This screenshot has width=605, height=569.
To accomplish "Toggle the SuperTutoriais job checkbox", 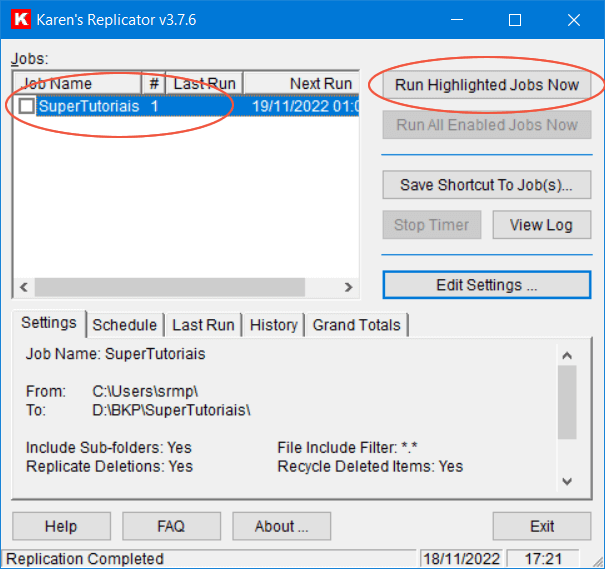I will pyautogui.click(x=26, y=106).
